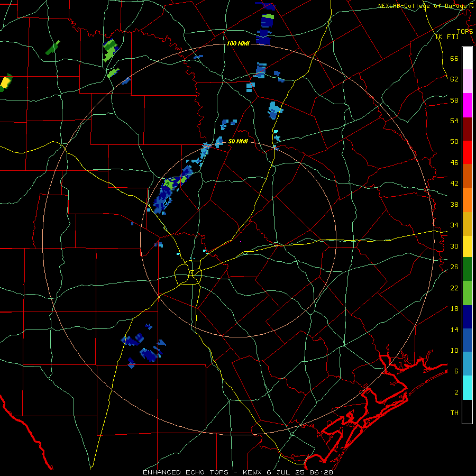The width and height of the screenshot is (476, 476).
Task: Click the "30" legend value
Action: [454, 246]
